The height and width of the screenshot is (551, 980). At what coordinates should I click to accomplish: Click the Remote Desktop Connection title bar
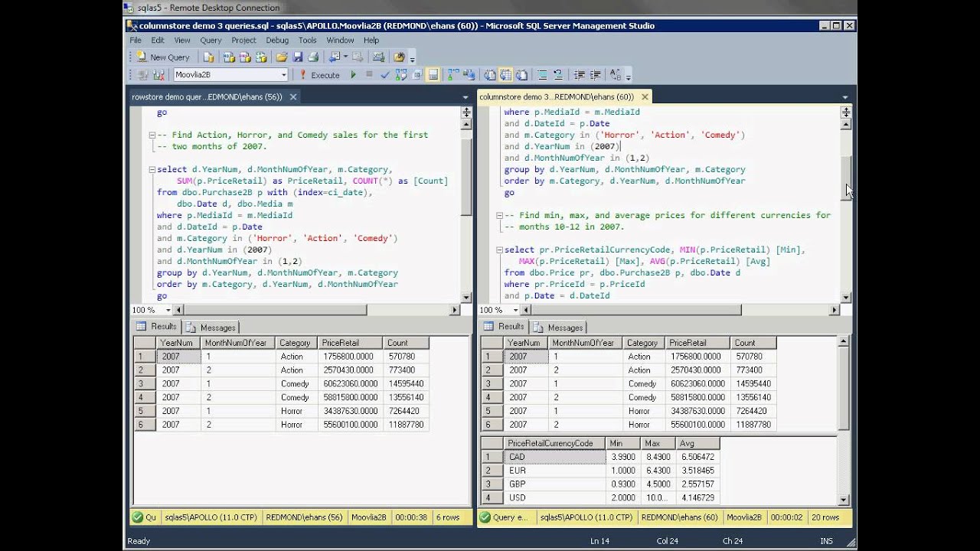coord(490,8)
